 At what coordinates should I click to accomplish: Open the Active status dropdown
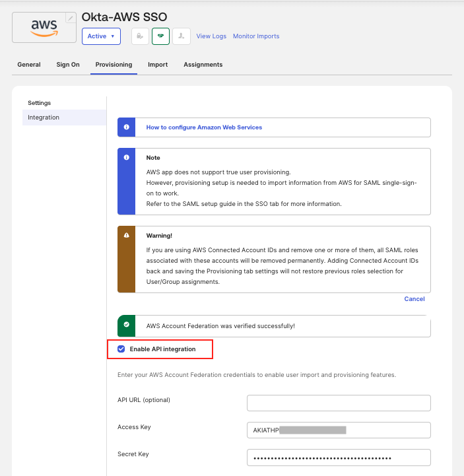tap(101, 36)
